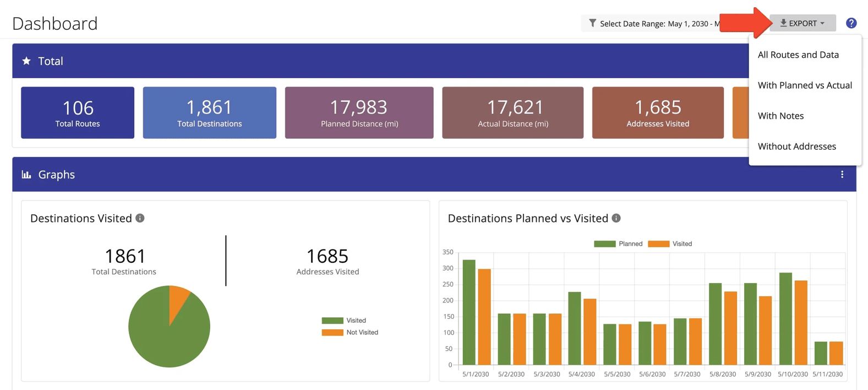Image resolution: width=868 pixels, height=390 pixels.
Task: Open the Export dropdown
Action: 803,23
